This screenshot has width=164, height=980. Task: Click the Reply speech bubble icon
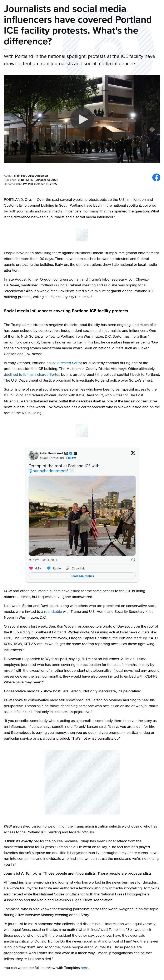49,568
